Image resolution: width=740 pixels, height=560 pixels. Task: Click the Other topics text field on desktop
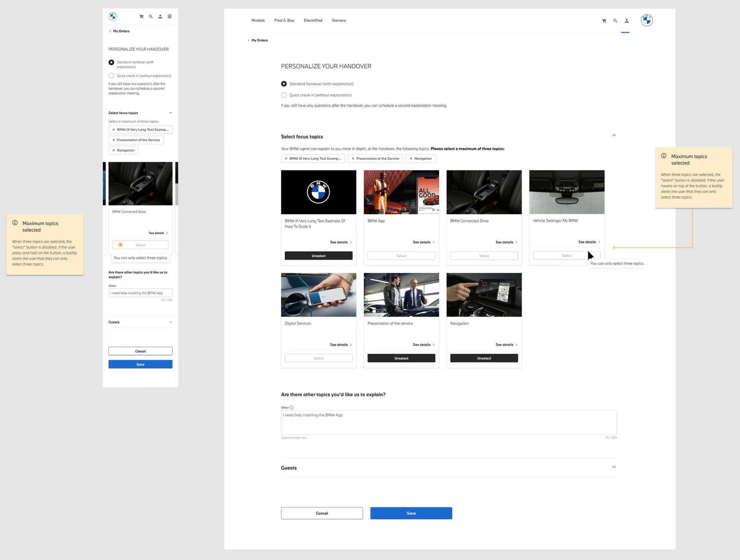pyautogui.click(x=448, y=423)
